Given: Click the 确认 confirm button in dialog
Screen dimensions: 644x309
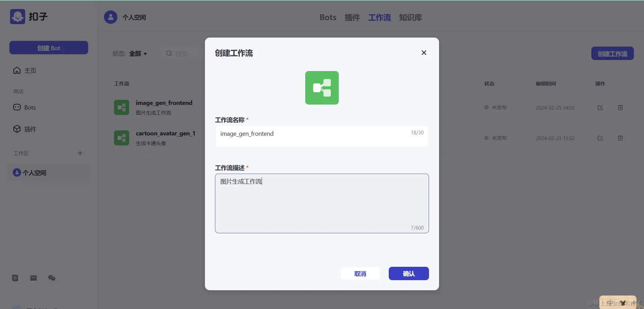Looking at the screenshot, I should click(409, 273).
